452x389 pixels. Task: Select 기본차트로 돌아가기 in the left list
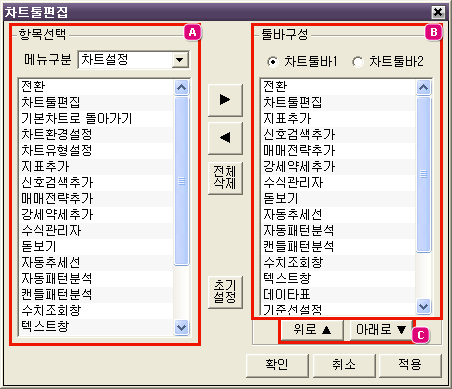(97, 118)
